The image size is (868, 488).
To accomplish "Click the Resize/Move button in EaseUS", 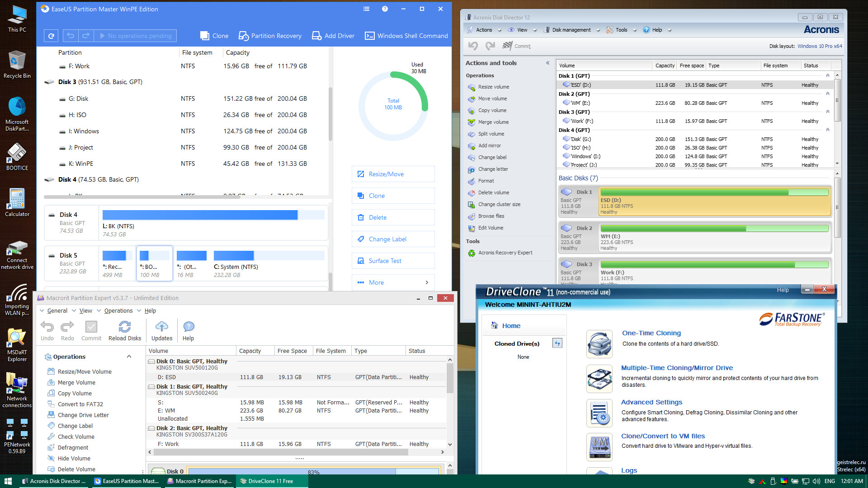I will click(393, 174).
